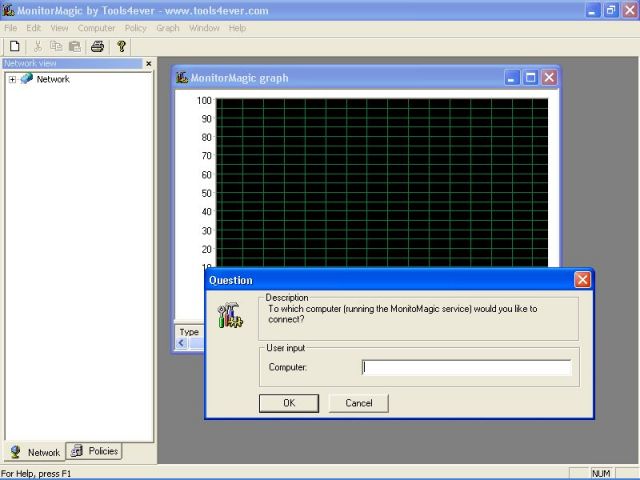The width and height of the screenshot is (640, 480).
Task: Click the Type column header in graph window
Action: [189, 332]
